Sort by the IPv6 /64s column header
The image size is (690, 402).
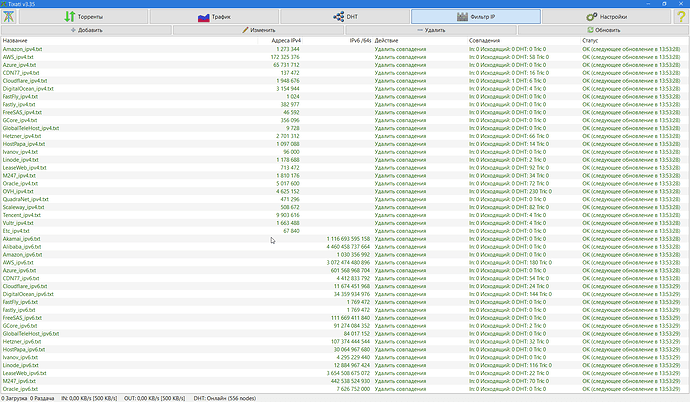coord(338,40)
